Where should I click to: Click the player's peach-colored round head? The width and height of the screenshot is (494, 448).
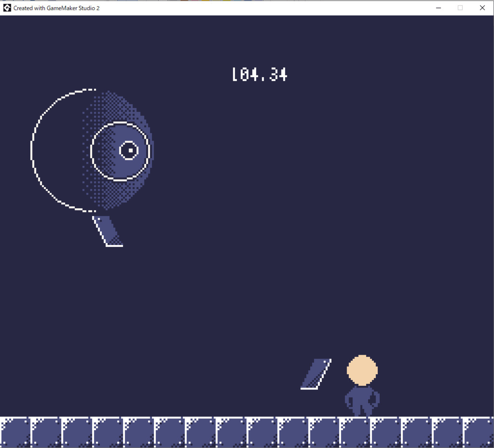coord(362,370)
